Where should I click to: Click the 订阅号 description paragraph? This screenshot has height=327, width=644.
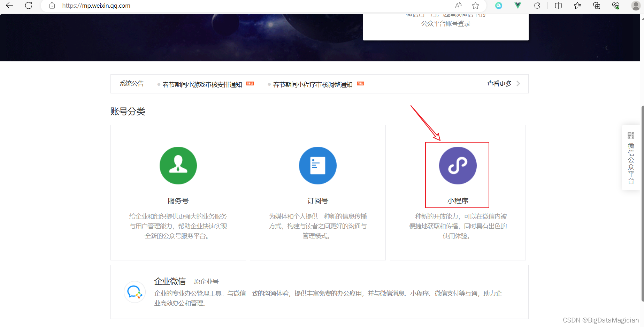(x=318, y=226)
